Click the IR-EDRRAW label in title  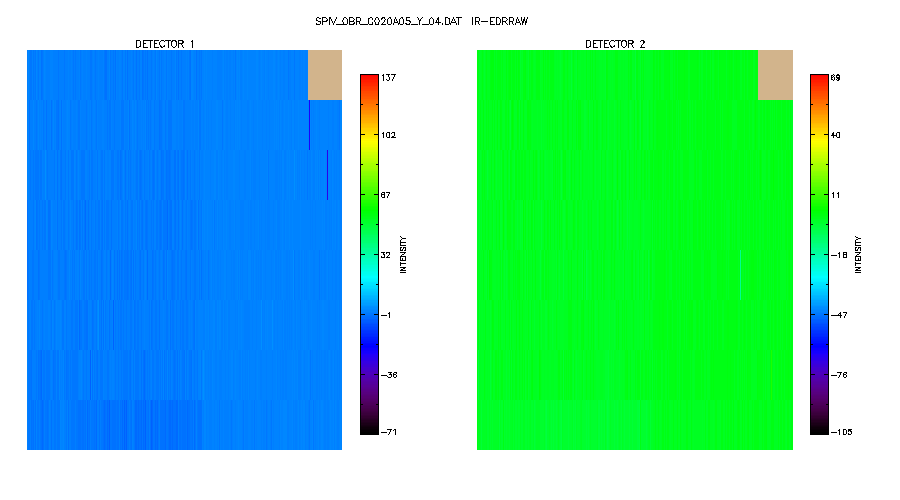click(499, 21)
